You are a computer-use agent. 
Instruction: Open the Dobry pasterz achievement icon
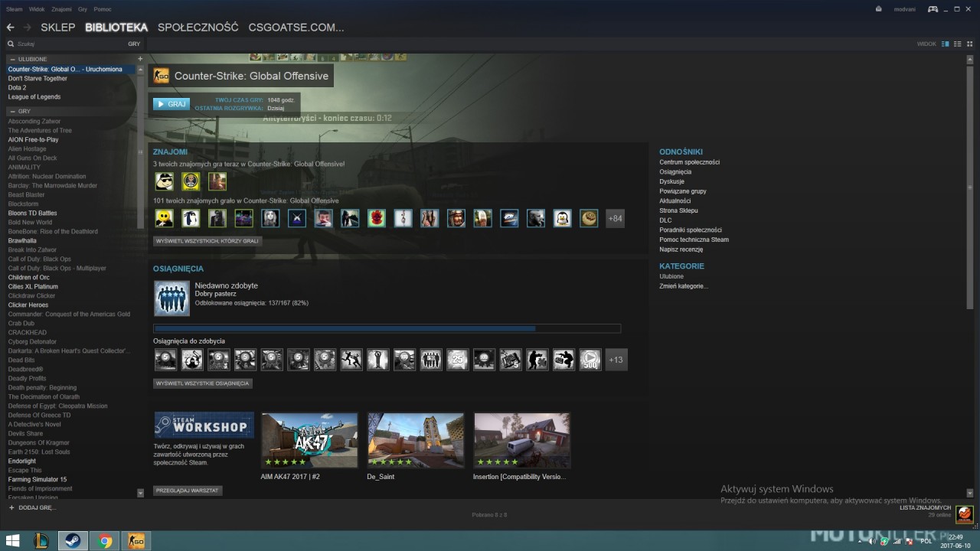coord(171,298)
